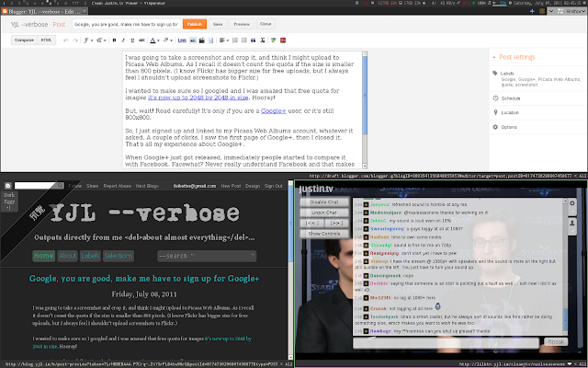
Task: Switch editor to Compose mode
Action: click(25, 40)
